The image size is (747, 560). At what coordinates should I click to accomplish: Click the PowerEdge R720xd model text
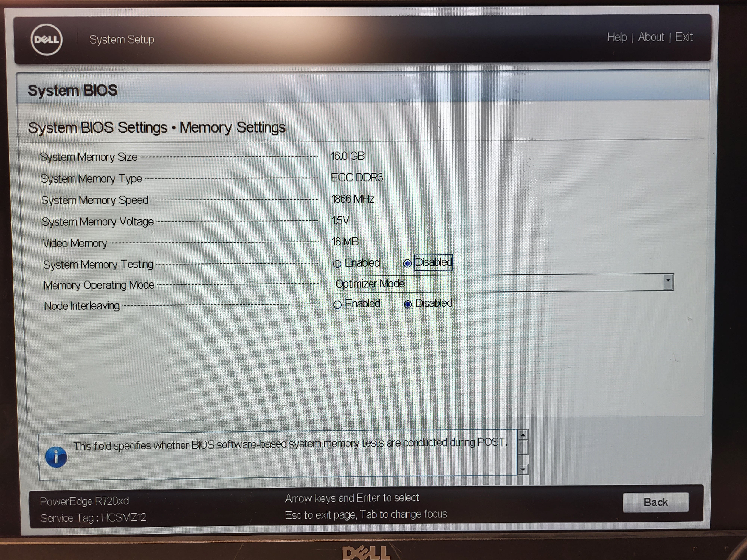point(84,501)
